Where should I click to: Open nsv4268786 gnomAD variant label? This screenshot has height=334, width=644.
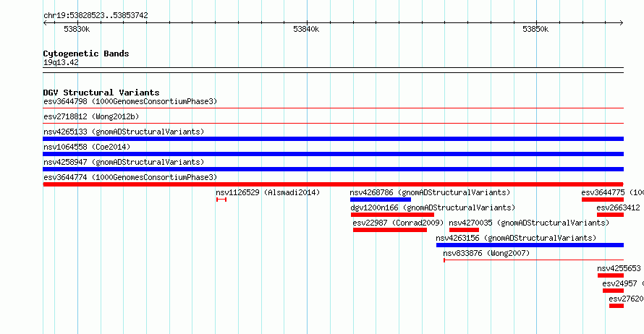click(430, 192)
